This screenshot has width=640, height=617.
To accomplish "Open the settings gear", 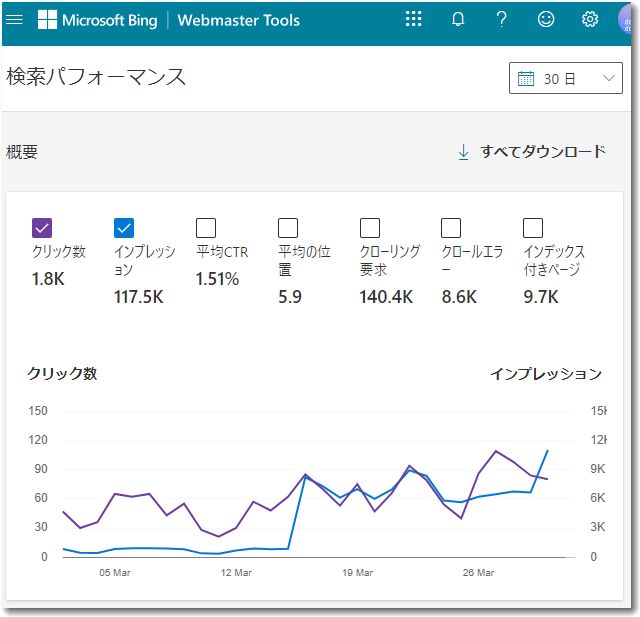I will 589,19.
